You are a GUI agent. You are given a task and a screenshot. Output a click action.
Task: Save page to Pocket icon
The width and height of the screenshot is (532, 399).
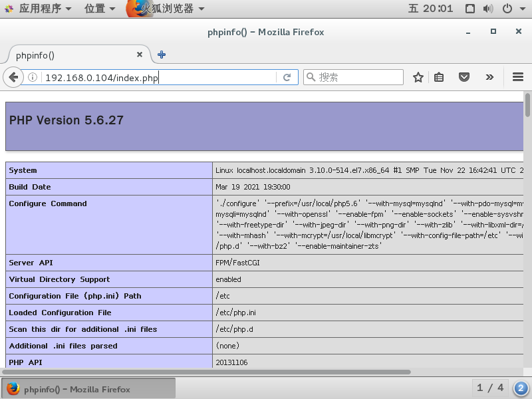(464, 77)
